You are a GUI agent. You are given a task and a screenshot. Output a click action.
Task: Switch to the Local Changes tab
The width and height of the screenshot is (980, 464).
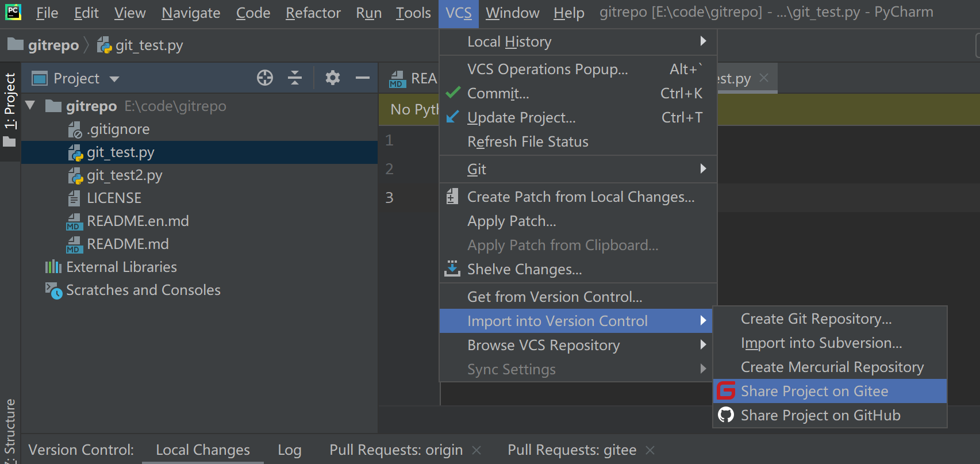click(x=203, y=450)
